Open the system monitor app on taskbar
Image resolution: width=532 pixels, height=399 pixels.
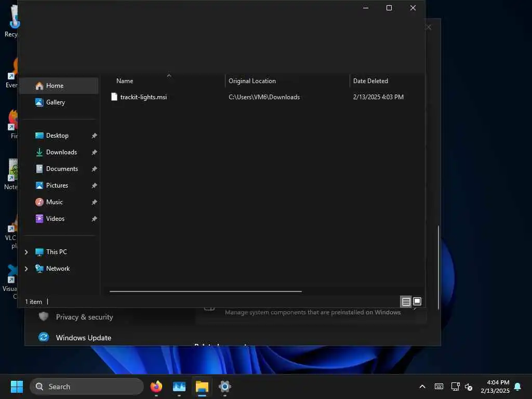pos(179,387)
